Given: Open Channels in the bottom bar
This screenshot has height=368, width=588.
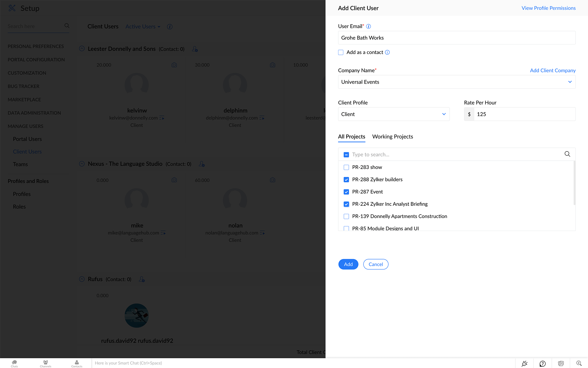Looking at the screenshot, I should point(46,363).
